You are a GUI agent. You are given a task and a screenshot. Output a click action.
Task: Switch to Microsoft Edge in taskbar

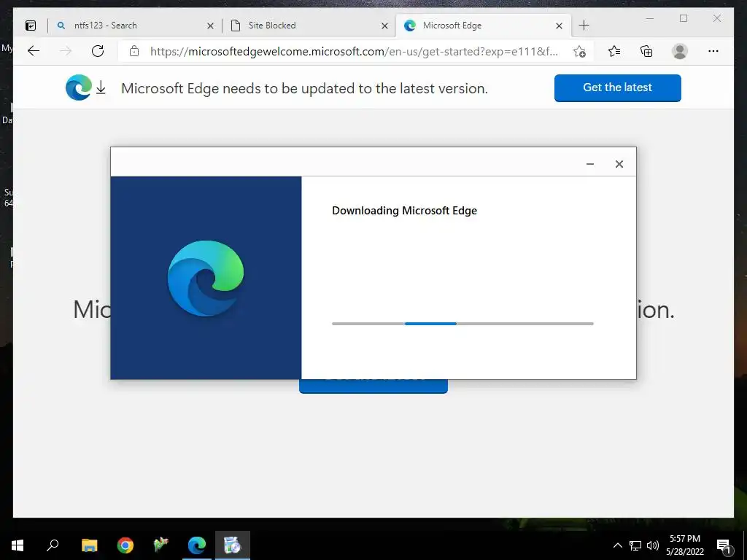click(196, 545)
